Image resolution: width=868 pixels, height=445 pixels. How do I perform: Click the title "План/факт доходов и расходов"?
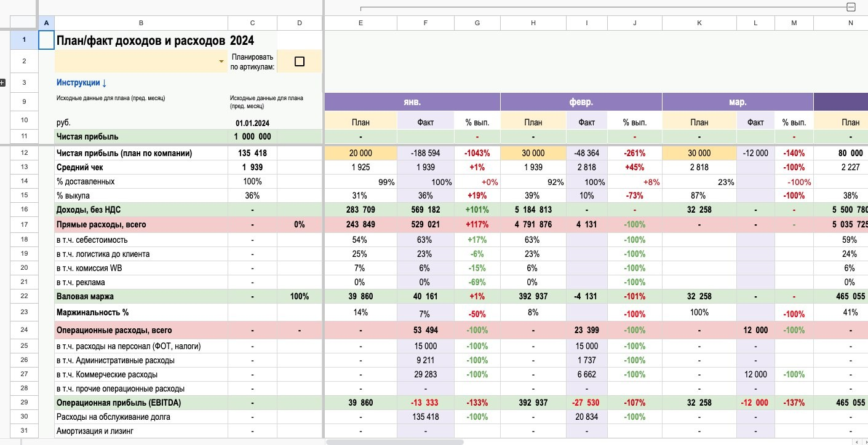point(141,41)
